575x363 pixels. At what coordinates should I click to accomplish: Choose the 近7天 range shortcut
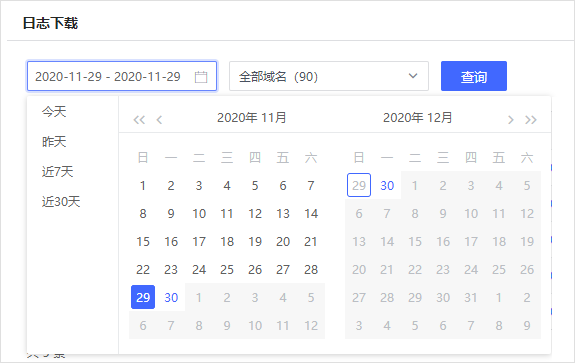[x=58, y=172]
